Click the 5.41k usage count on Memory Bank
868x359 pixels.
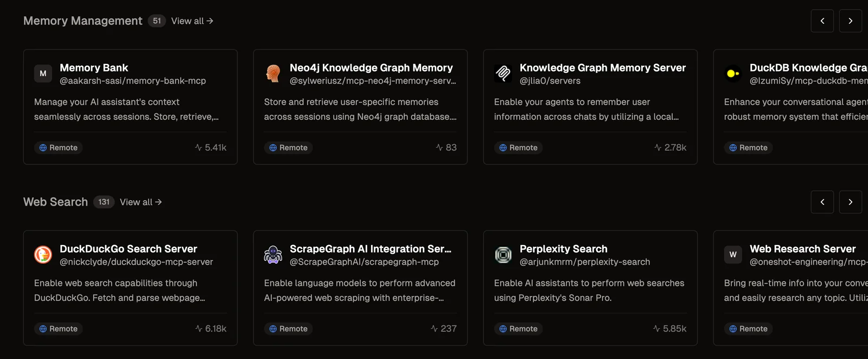211,148
